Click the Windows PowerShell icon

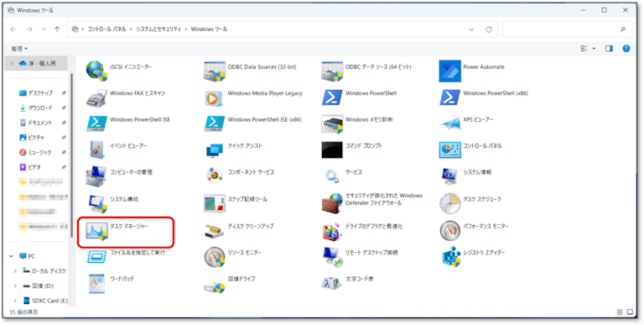(332, 97)
